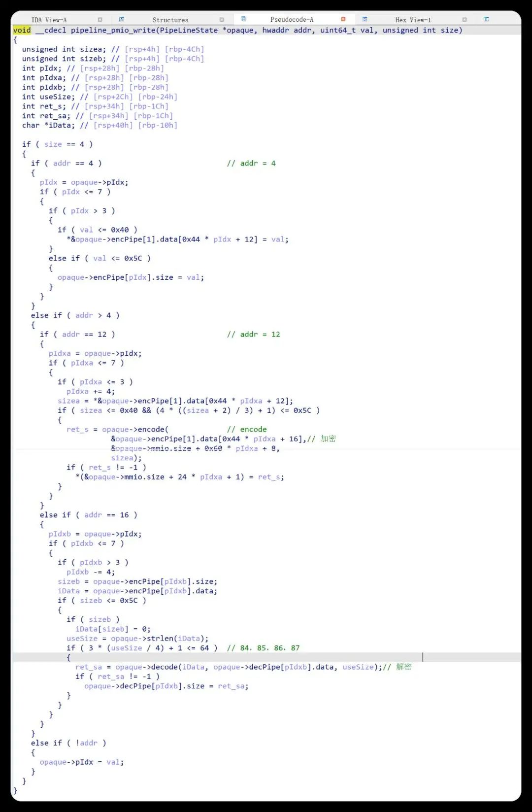Click the '// 加密' comment
532x812 pixels.
click(322, 439)
